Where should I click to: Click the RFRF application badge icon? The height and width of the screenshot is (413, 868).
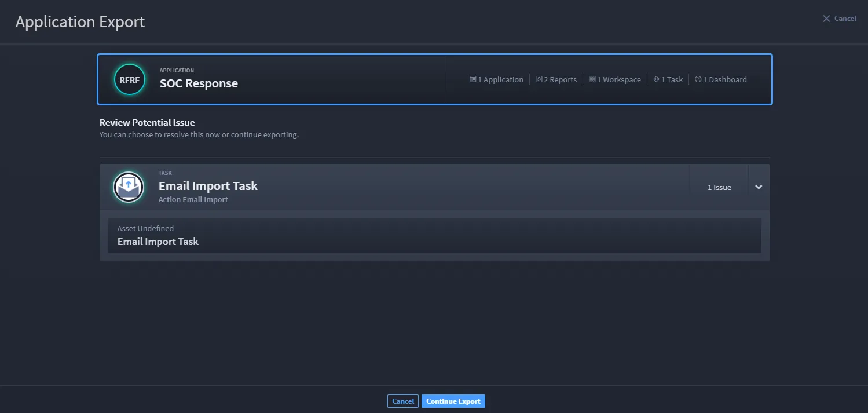click(x=130, y=79)
